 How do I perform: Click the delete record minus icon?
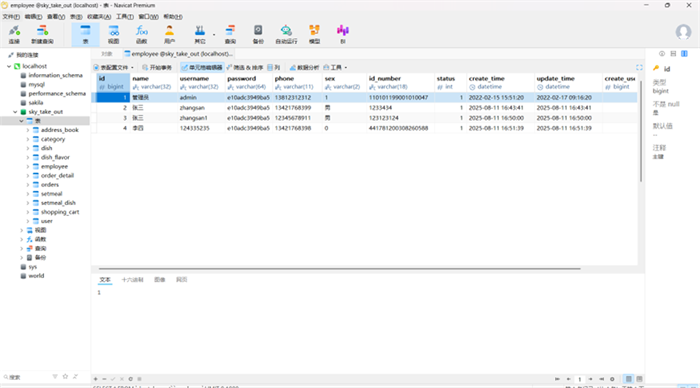pos(104,379)
